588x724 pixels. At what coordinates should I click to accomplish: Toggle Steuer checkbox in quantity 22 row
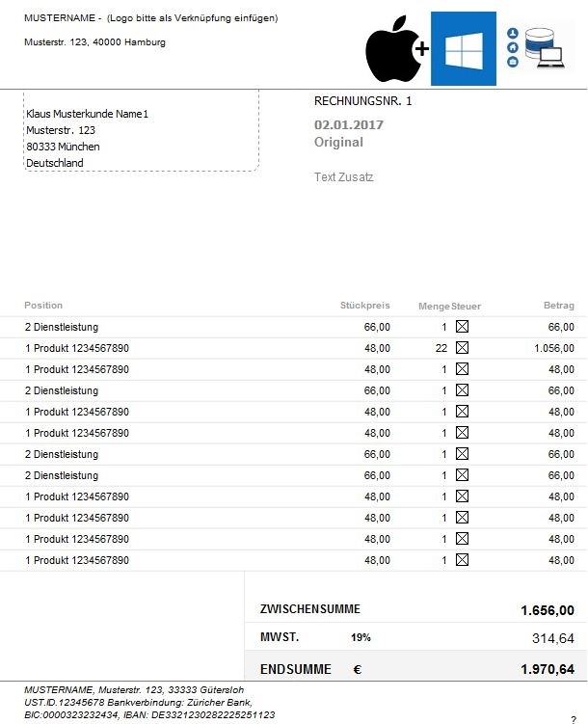462,348
